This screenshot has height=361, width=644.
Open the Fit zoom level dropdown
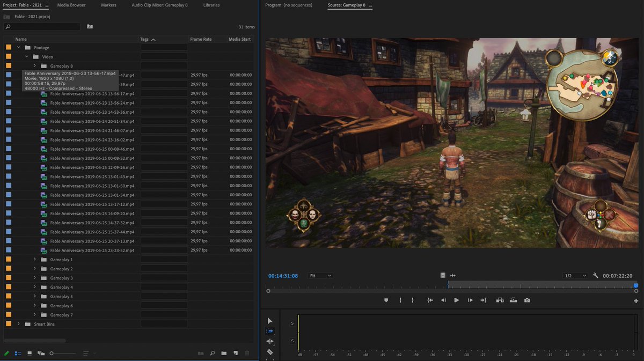tap(320, 276)
